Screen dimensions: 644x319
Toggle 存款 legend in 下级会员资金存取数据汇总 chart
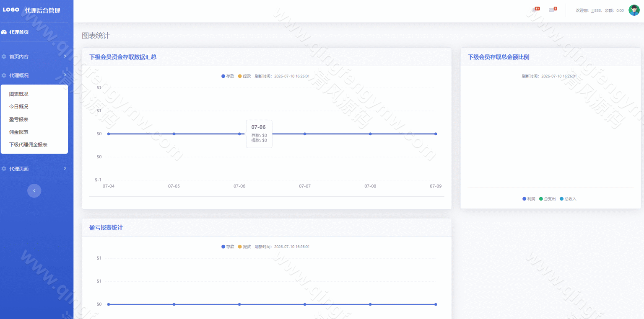[228, 76]
